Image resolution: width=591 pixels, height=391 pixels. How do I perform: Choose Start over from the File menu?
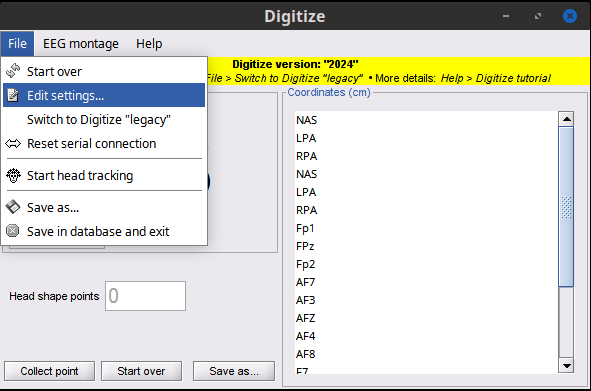[104, 71]
